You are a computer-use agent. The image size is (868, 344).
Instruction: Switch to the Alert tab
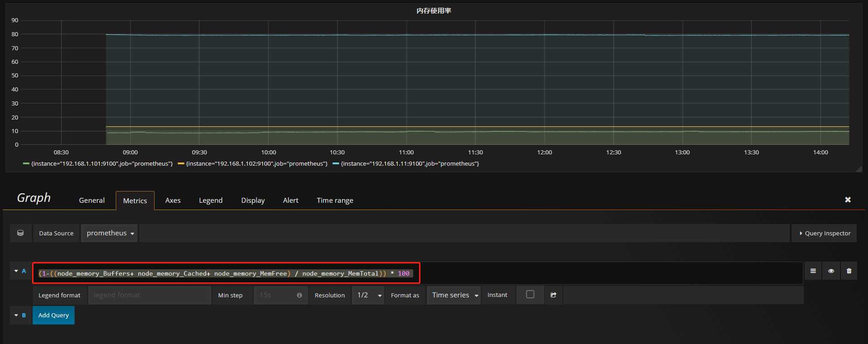coord(291,200)
